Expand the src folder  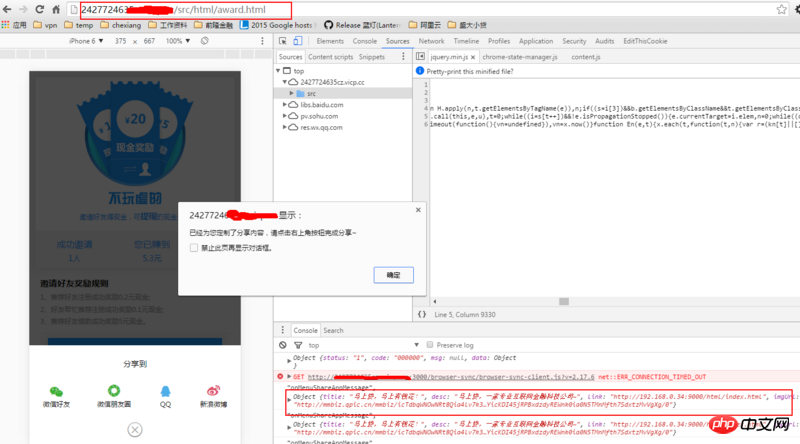(x=291, y=93)
